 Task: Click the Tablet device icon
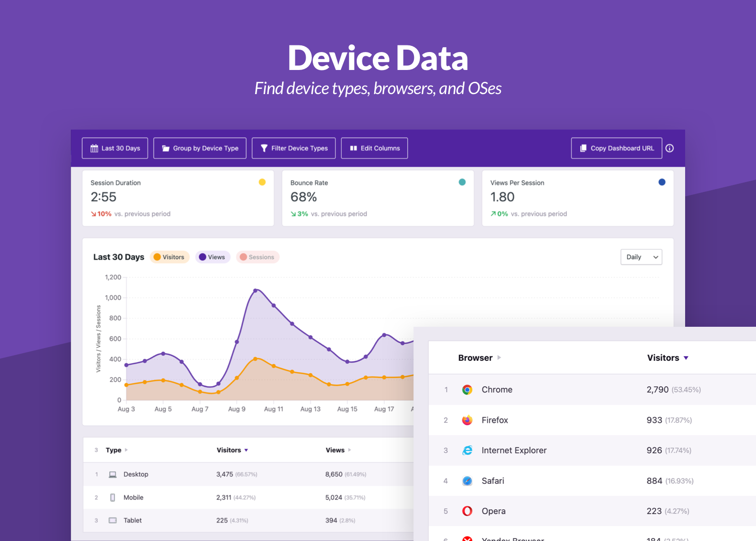(x=112, y=520)
